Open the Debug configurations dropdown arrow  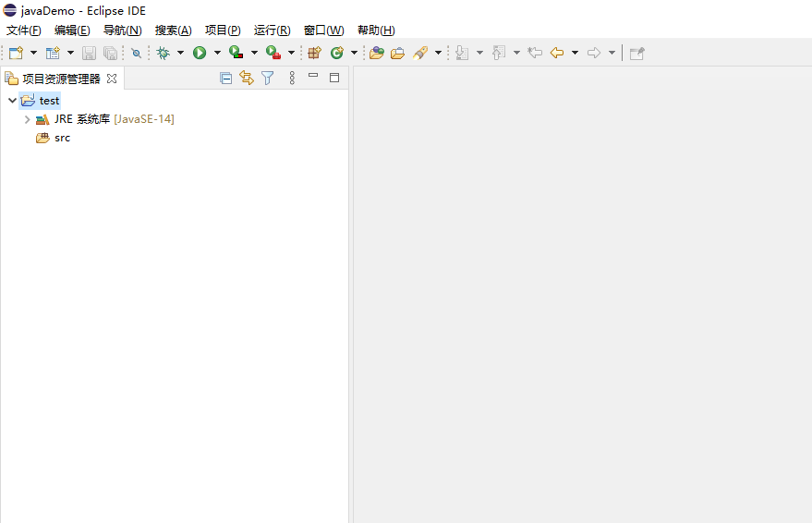pos(180,53)
